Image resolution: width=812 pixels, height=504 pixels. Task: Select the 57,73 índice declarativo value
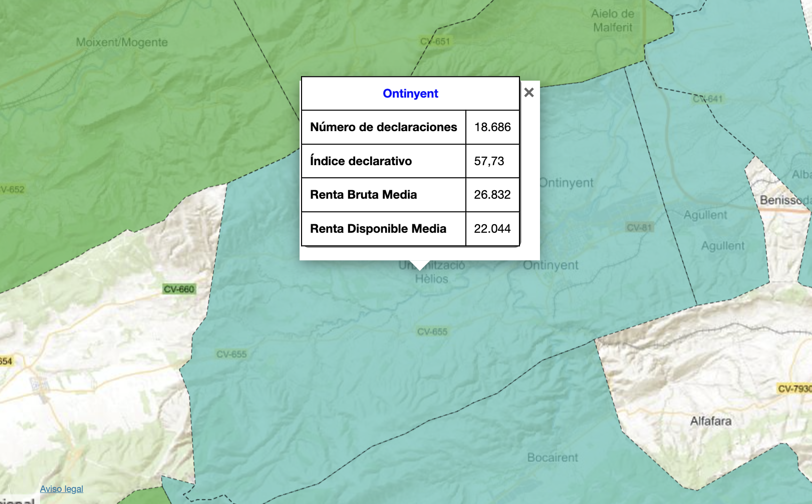(489, 161)
